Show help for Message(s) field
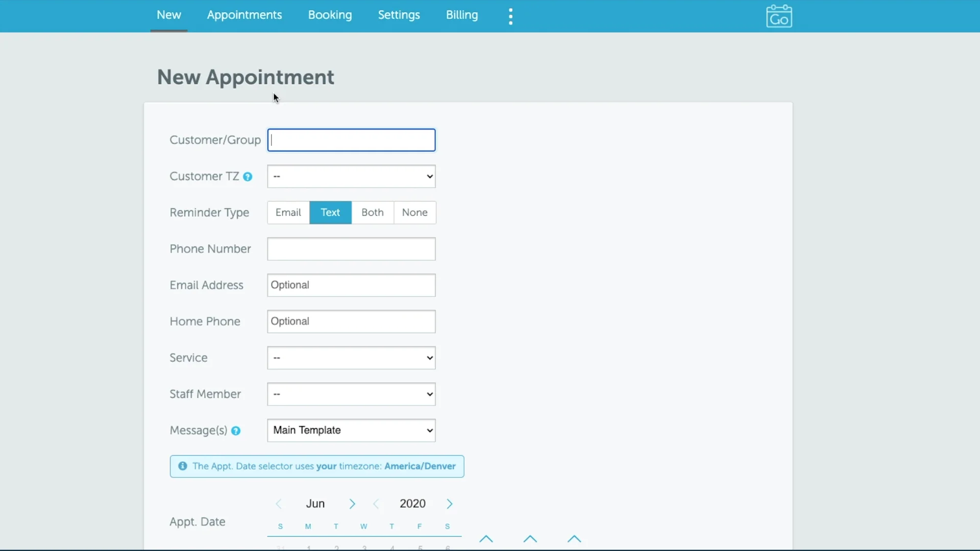This screenshot has height=551, width=980. tap(236, 431)
